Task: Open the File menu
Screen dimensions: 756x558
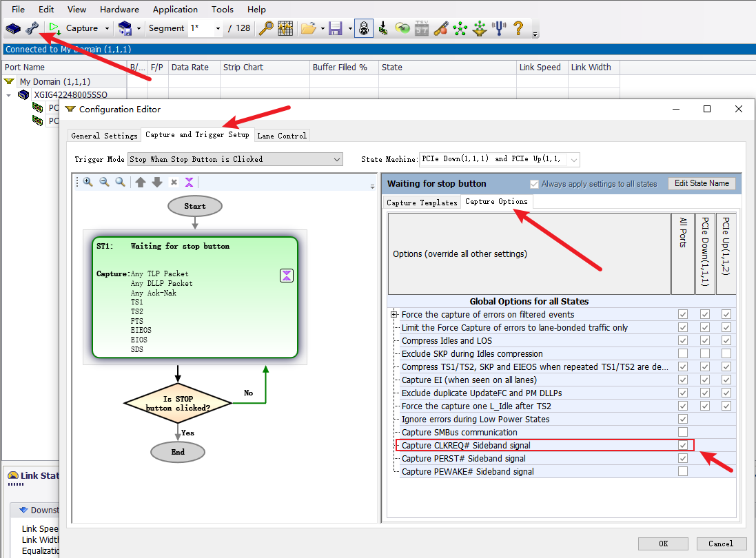Action: (18, 9)
